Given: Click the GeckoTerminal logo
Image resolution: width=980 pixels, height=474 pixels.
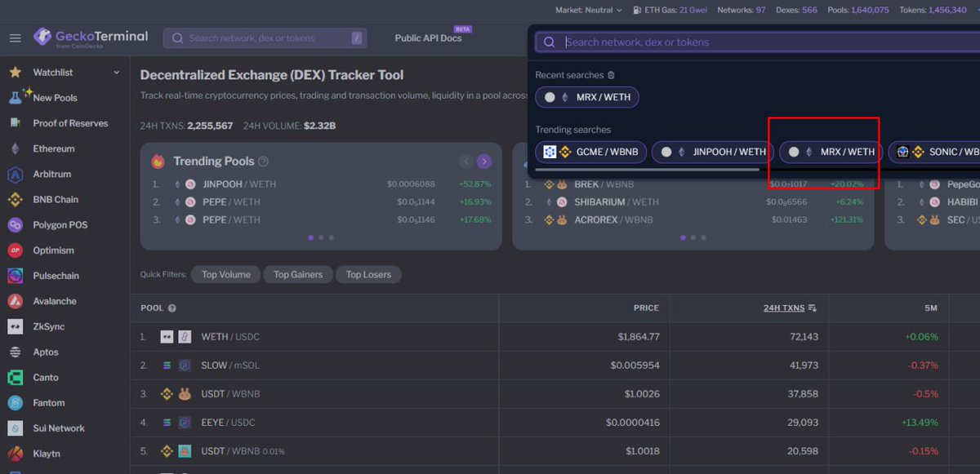Looking at the screenshot, I should point(91,38).
